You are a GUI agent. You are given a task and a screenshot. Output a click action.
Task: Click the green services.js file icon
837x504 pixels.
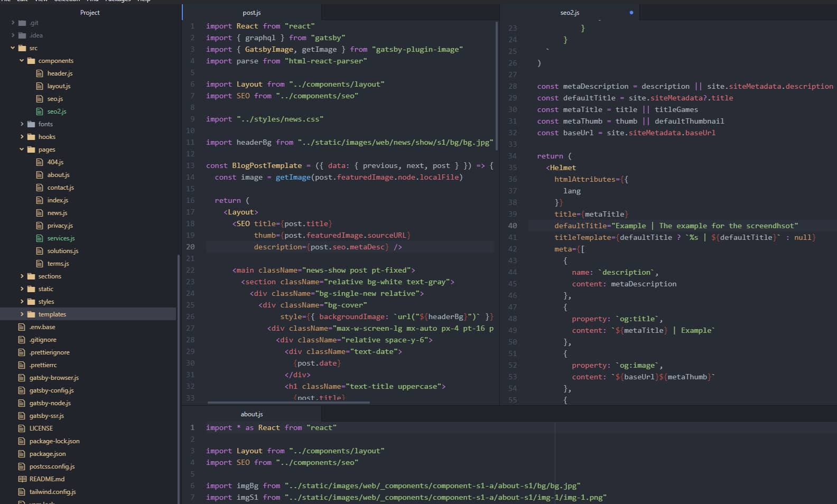(40, 238)
